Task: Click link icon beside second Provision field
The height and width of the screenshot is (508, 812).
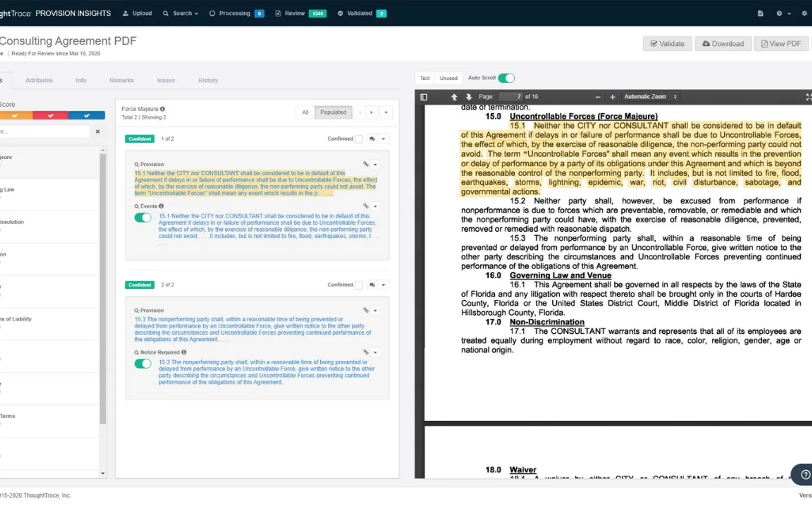Action: 365,310
